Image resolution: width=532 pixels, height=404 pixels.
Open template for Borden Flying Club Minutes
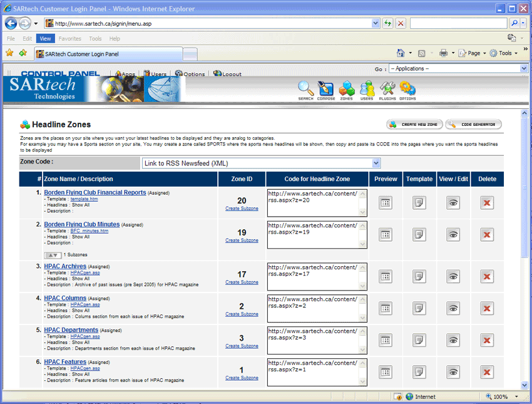pos(419,235)
